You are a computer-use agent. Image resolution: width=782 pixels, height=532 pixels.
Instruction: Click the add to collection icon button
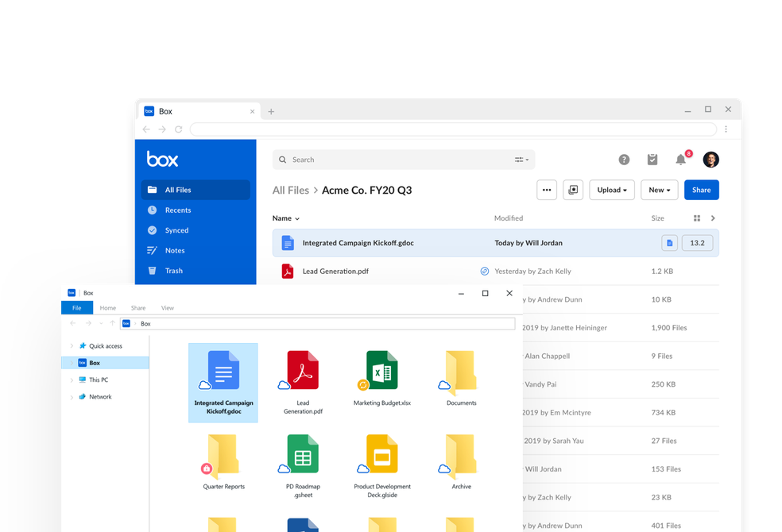coord(573,190)
